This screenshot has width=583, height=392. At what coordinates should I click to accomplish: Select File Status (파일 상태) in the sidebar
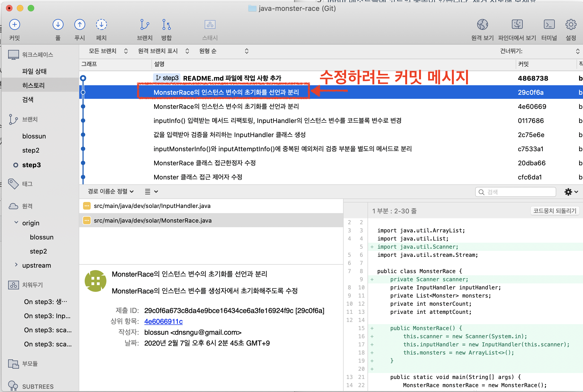point(34,71)
